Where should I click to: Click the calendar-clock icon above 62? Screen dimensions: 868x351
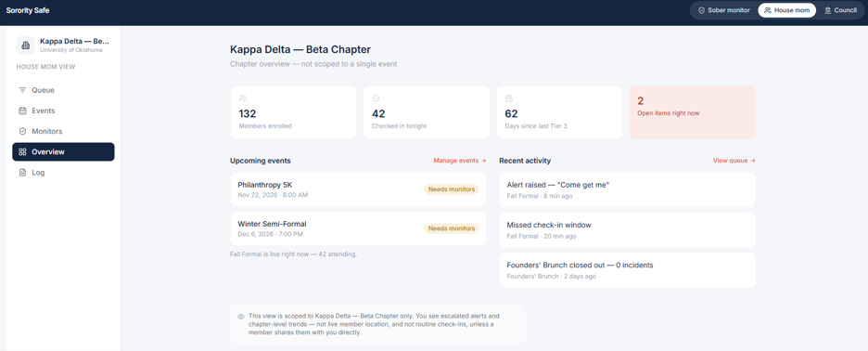tap(509, 98)
